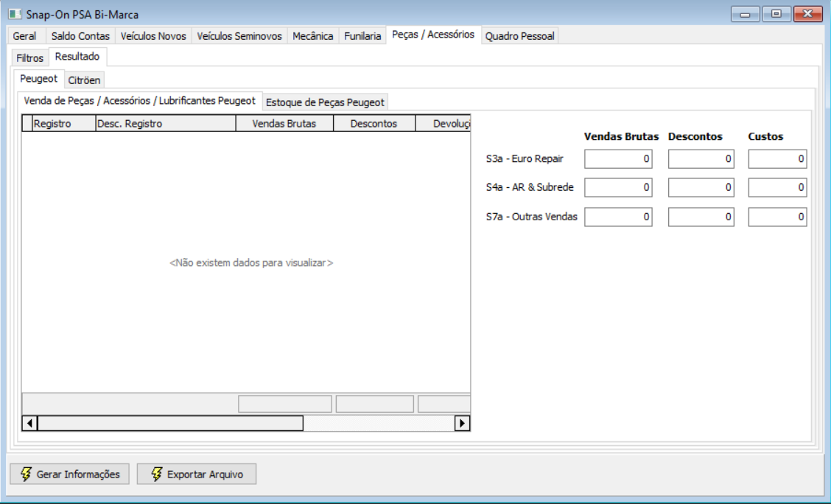Click the grid row indicator header cell
831x504 pixels.
27,124
